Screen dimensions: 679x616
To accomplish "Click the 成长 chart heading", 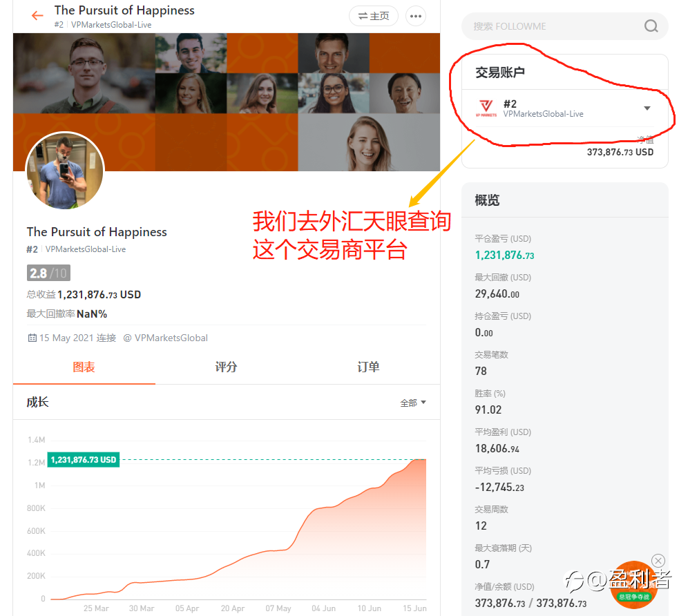I will click(38, 402).
